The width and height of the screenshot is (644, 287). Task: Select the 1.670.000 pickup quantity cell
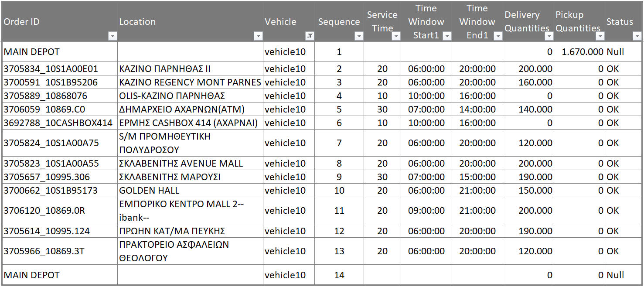tap(579, 52)
